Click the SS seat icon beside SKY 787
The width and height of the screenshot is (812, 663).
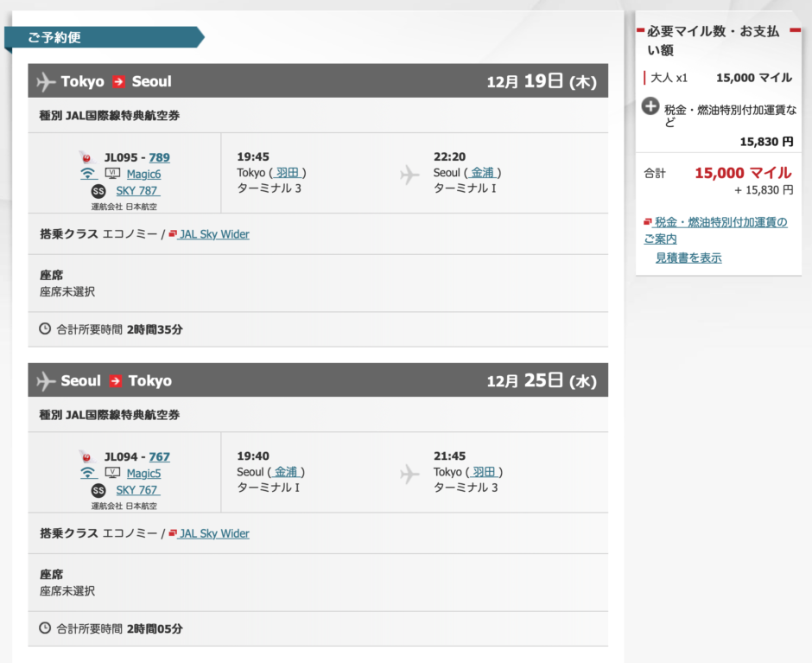click(98, 191)
